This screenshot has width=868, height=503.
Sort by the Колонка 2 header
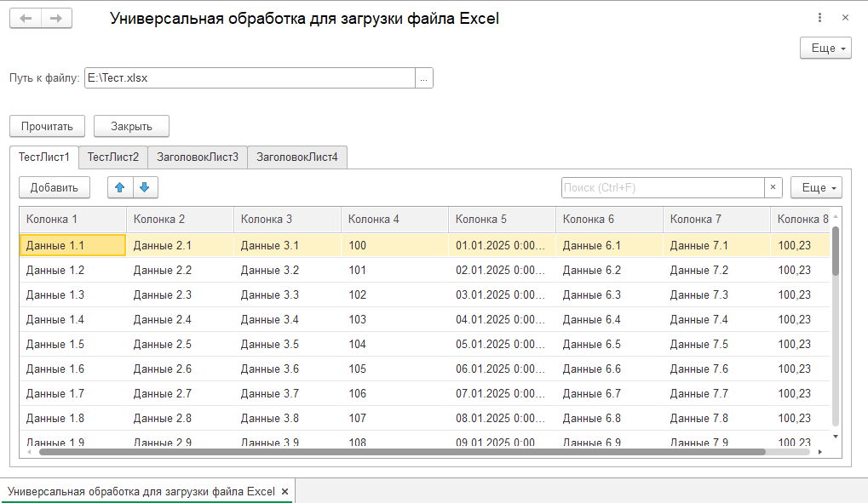tap(180, 219)
